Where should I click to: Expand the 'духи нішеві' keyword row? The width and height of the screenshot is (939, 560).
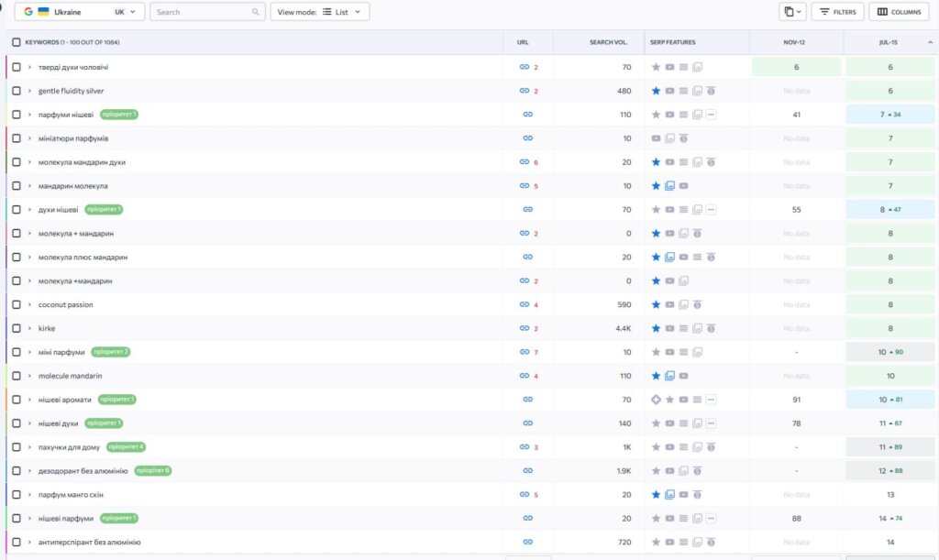[29, 210]
